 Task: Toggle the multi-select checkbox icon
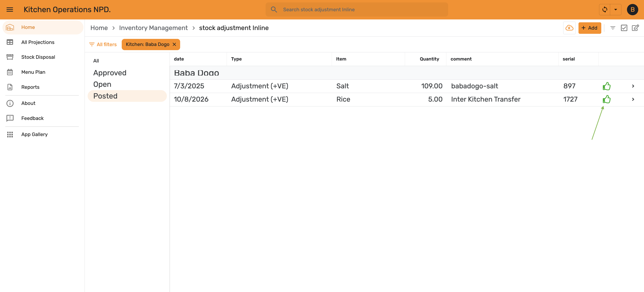coord(624,28)
